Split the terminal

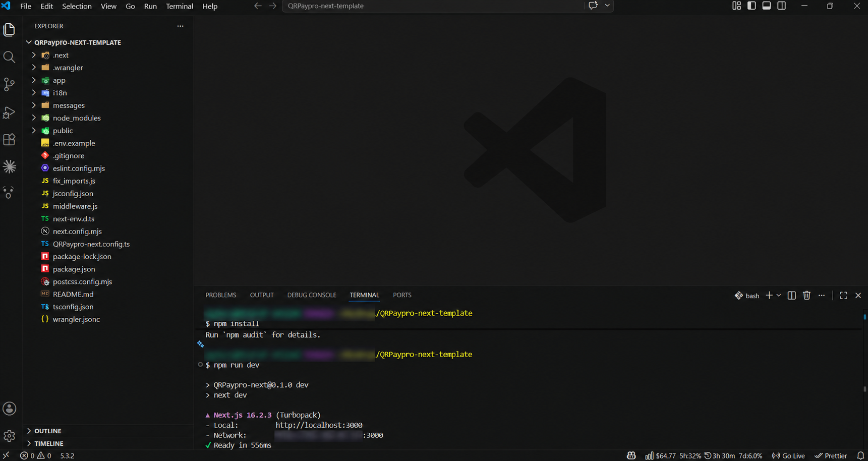coord(792,295)
